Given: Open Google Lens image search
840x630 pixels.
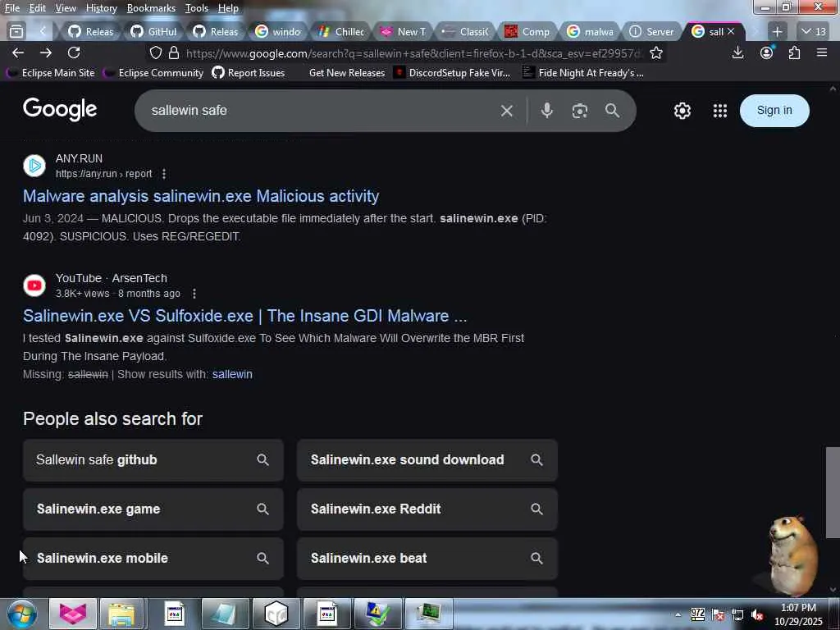Looking at the screenshot, I should [x=580, y=111].
